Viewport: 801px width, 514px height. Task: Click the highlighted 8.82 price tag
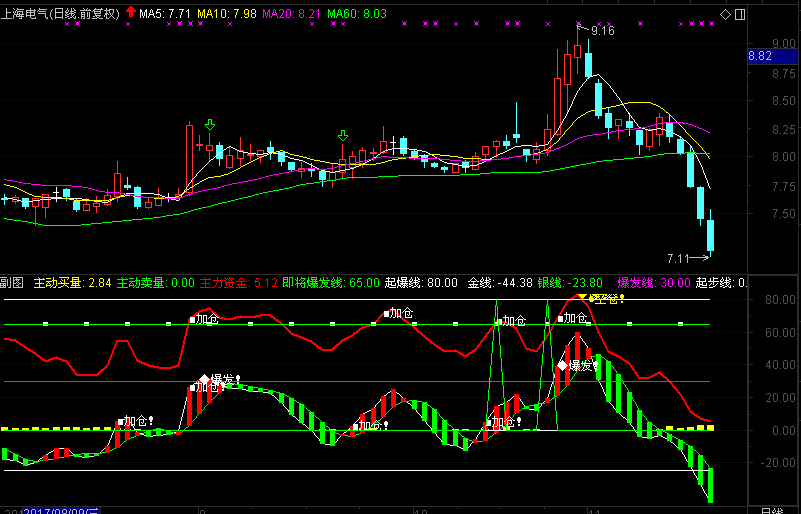pyautogui.click(x=773, y=56)
